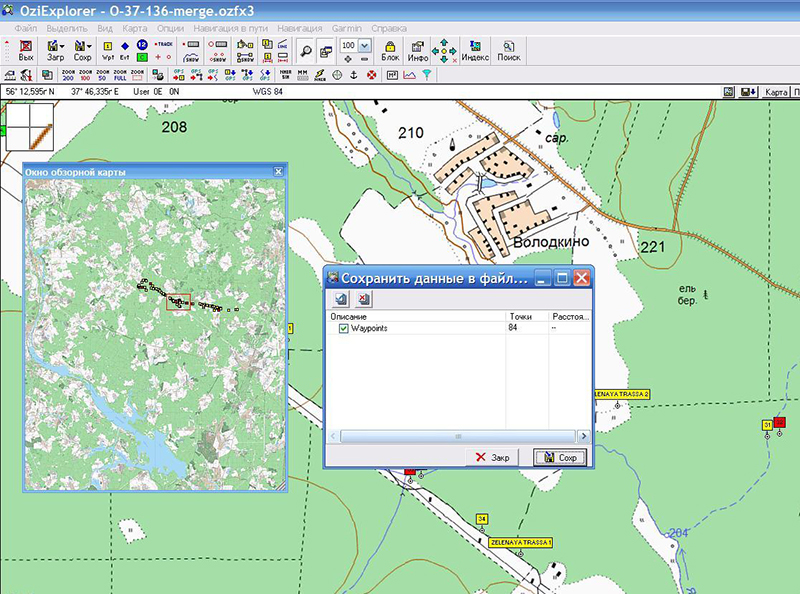Image resolution: width=800 pixels, height=594 pixels.
Task: Click the track show control icon
Action: [x=191, y=57]
